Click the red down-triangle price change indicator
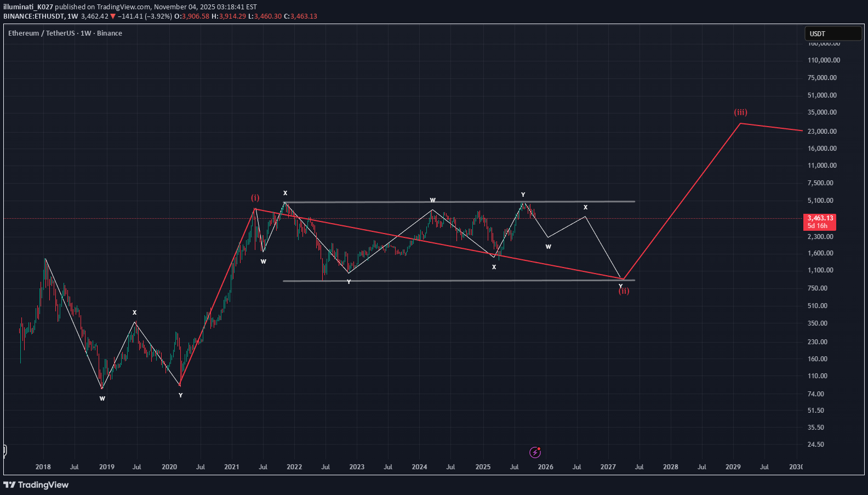 click(113, 16)
